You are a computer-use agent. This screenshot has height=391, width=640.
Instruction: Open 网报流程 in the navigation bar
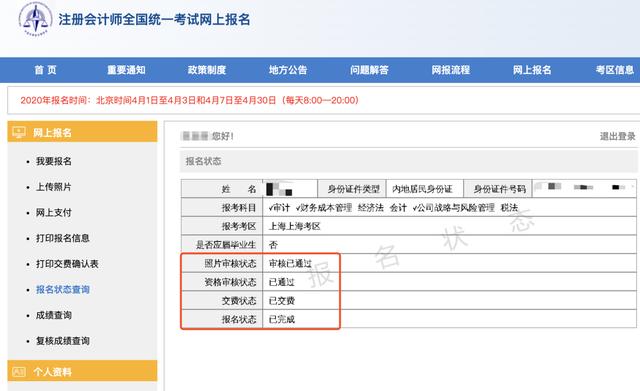(451, 70)
